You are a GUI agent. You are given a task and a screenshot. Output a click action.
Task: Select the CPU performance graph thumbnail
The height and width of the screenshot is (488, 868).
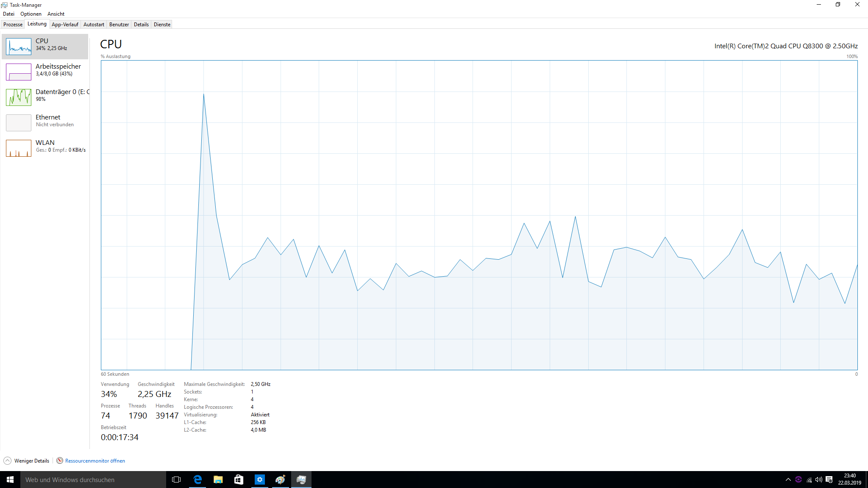[19, 47]
